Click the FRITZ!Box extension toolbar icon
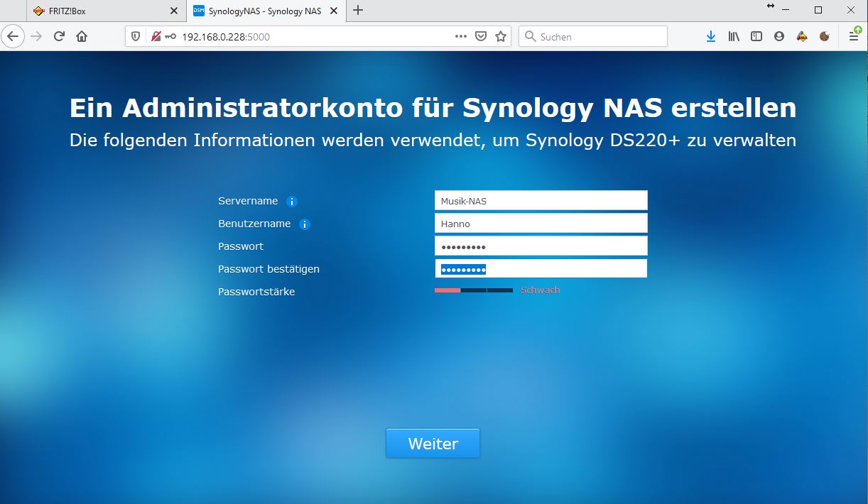This screenshot has width=868, height=504. pyautogui.click(x=802, y=36)
